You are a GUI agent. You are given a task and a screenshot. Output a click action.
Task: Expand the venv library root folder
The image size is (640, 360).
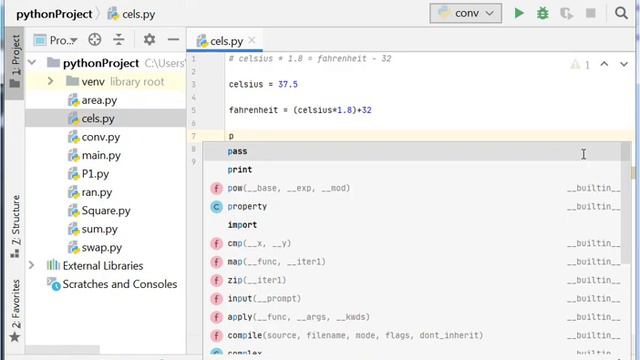[x=50, y=81]
